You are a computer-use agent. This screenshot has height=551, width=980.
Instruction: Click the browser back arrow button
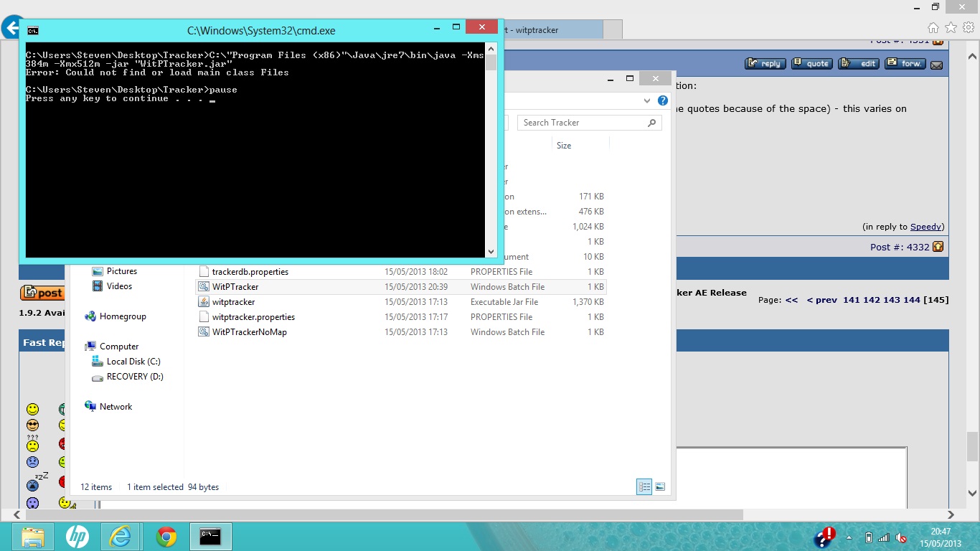tap(11, 29)
